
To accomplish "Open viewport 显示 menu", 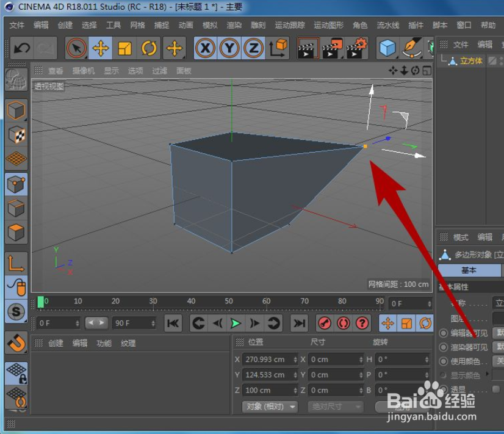I will 111,71.
